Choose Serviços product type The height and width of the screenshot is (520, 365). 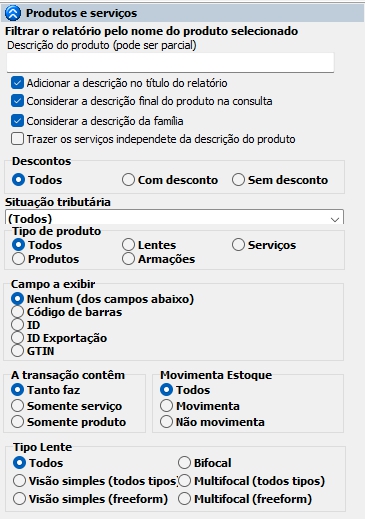tap(238, 245)
